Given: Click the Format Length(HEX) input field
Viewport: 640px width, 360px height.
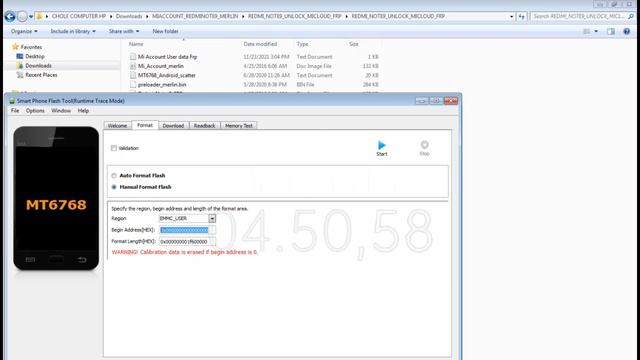Looking at the screenshot, I should (187, 242).
